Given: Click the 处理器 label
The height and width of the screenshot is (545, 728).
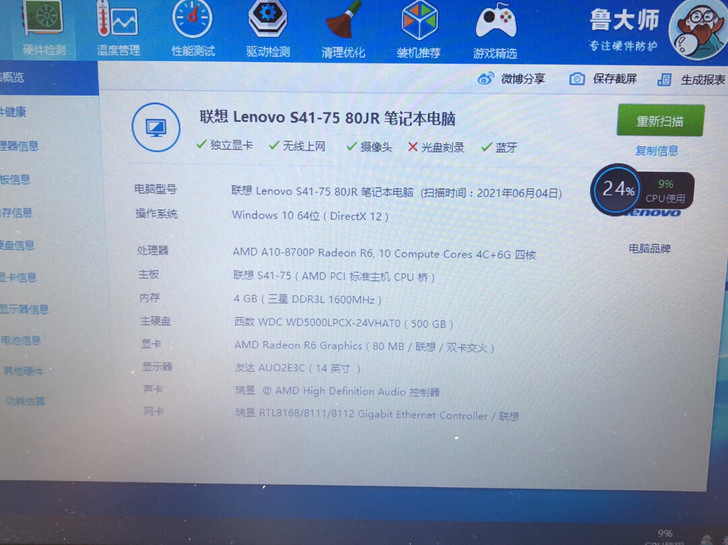Looking at the screenshot, I should [153, 251].
